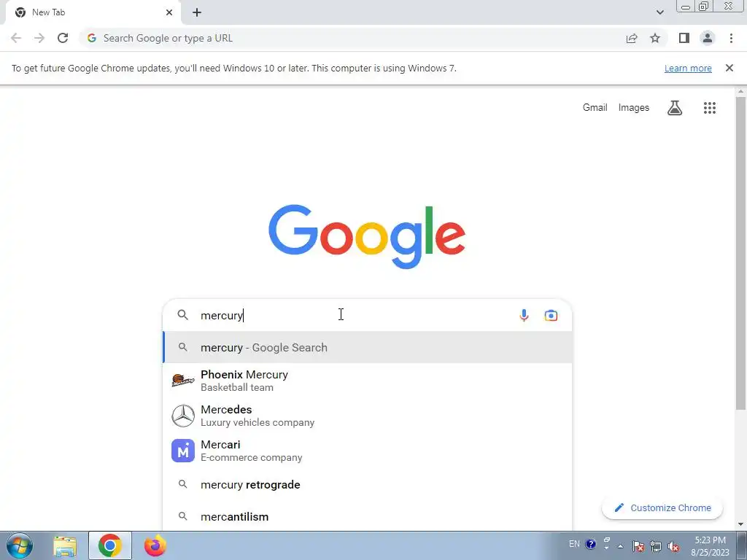Click the Chrome taskbar icon
Image resolution: width=747 pixels, height=560 pixels.
coord(110,545)
